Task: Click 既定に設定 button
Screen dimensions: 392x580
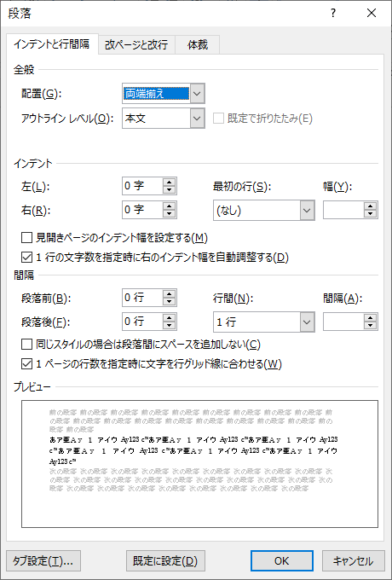Action: click(165, 560)
